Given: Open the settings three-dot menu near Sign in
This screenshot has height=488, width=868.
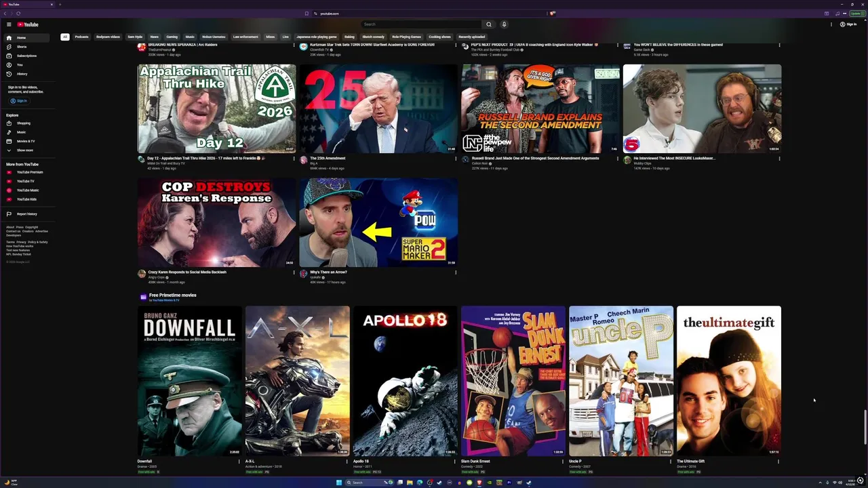Looking at the screenshot, I should (831, 24).
